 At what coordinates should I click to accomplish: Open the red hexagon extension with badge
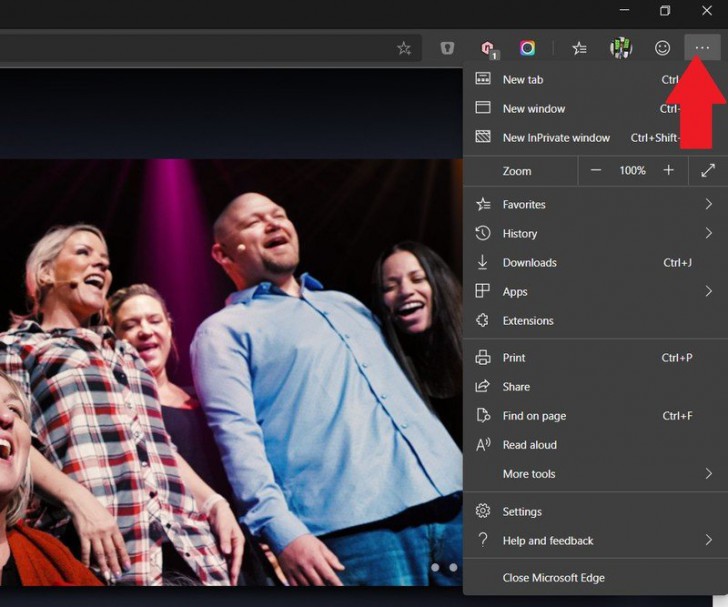[488, 49]
